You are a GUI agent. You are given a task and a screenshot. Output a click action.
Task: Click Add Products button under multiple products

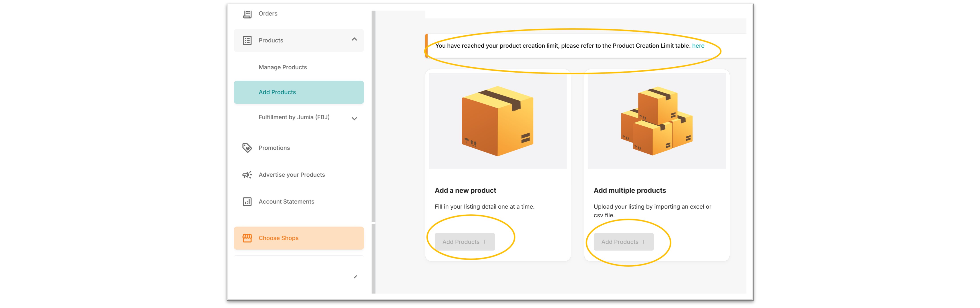pos(624,242)
